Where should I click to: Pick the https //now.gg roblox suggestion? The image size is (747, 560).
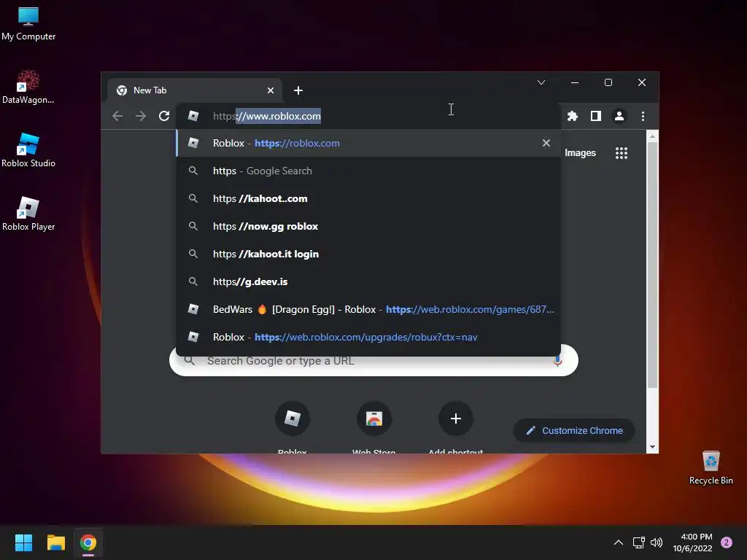368,226
